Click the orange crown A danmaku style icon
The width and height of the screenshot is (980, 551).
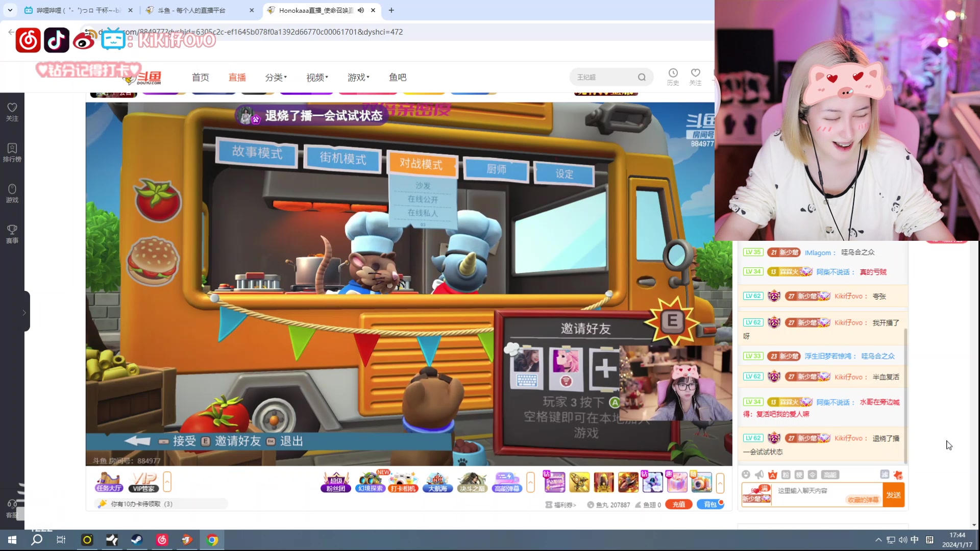click(772, 474)
